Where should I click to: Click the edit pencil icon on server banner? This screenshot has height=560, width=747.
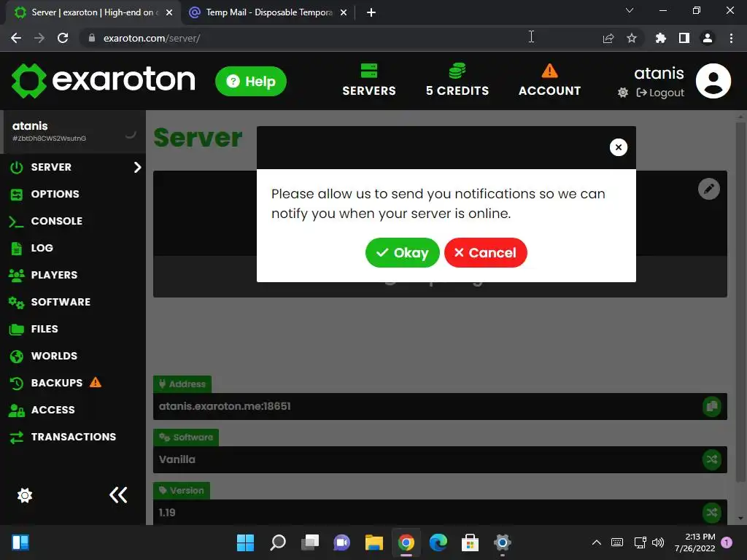[709, 189]
